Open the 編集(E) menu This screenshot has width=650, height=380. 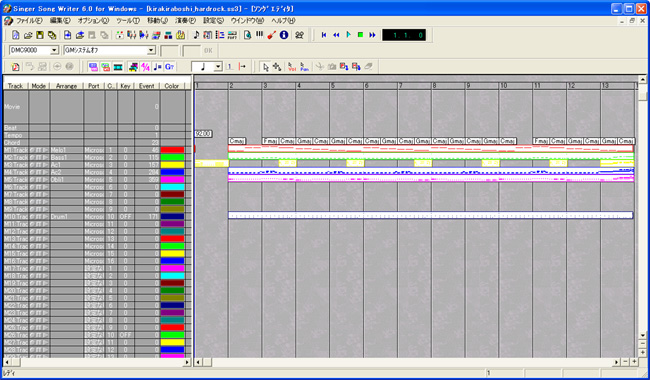coord(60,20)
